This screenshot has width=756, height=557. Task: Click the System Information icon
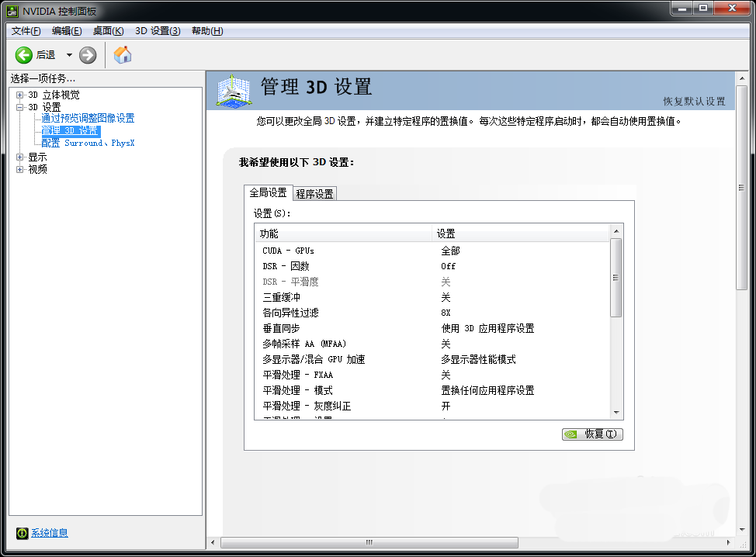23,533
